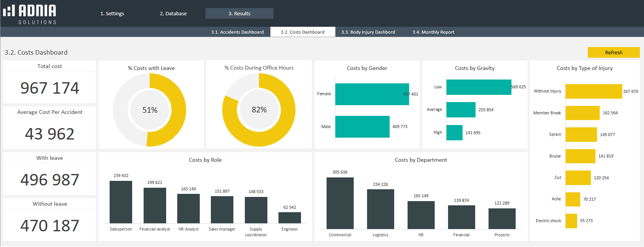Image resolution: width=644 pixels, height=247 pixels.
Task: Click the Salesperson bar in Costs by Role
Action: tap(121, 202)
